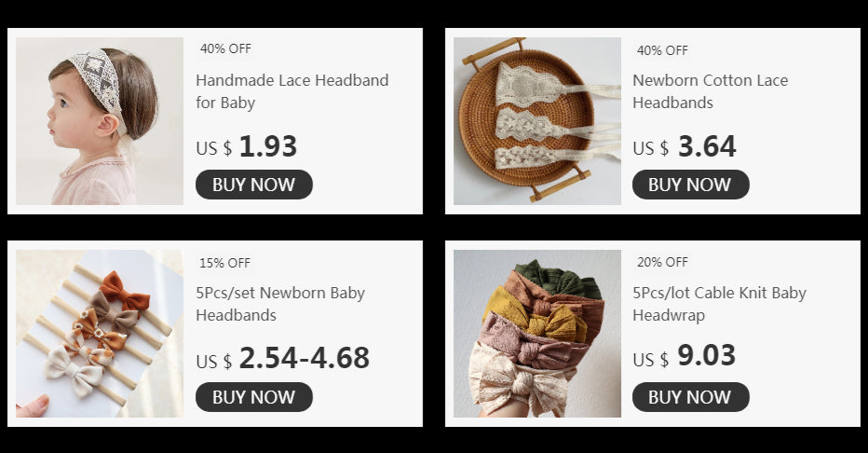Click the US $ 9.03 price
868x453 pixels.
click(685, 357)
